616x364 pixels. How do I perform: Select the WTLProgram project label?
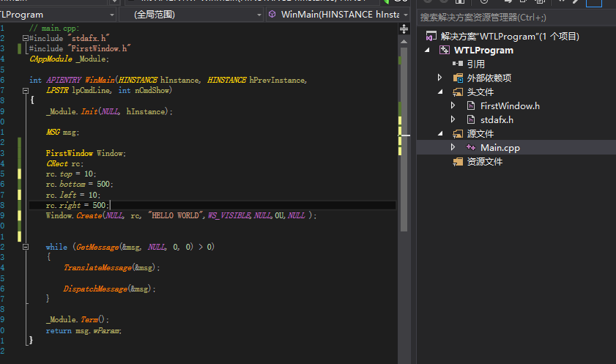coord(483,51)
